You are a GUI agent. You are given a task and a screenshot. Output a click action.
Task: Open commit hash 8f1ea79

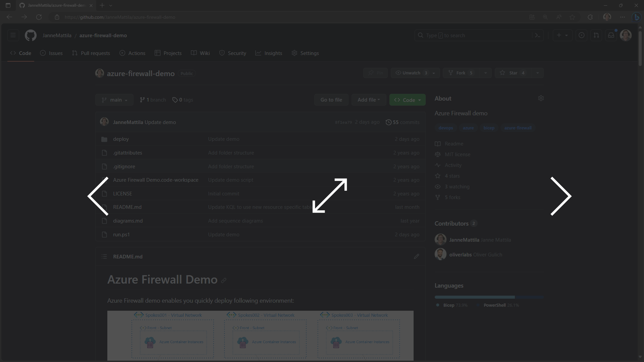pyautogui.click(x=343, y=123)
